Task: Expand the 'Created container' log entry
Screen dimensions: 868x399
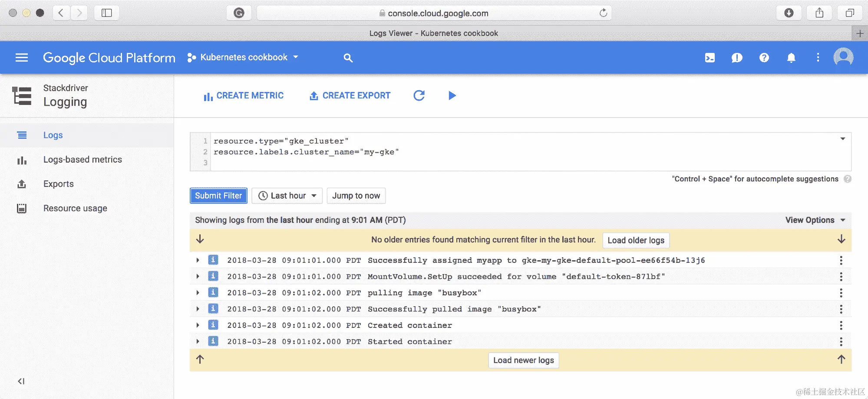Action: coord(198,325)
